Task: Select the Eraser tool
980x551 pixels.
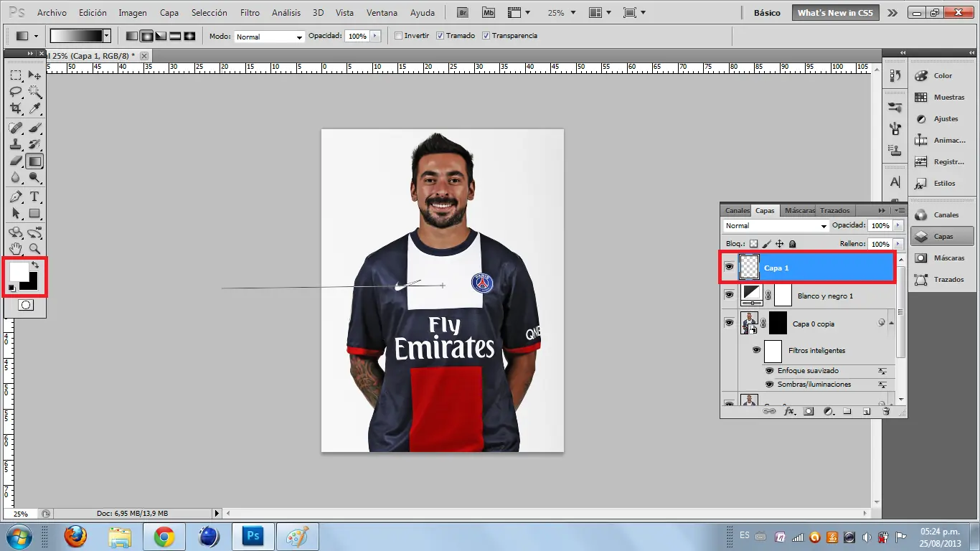Action: [16, 161]
